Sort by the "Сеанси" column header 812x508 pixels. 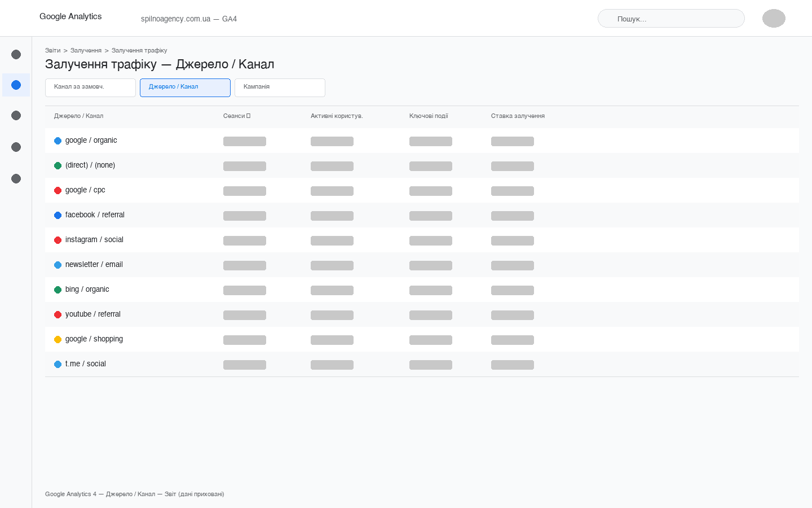coord(237,116)
